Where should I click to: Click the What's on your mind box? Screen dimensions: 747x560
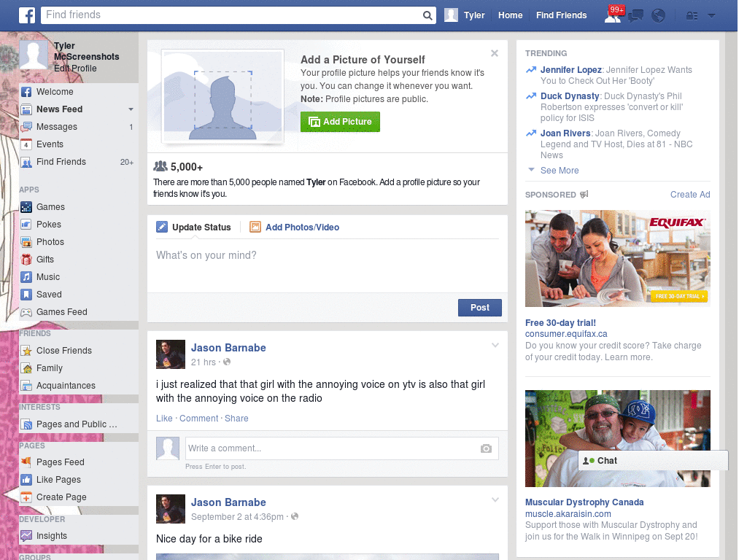coord(328,265)
